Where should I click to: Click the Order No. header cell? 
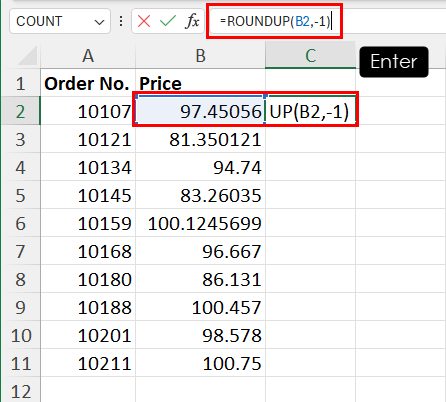[x=88, y=83]
